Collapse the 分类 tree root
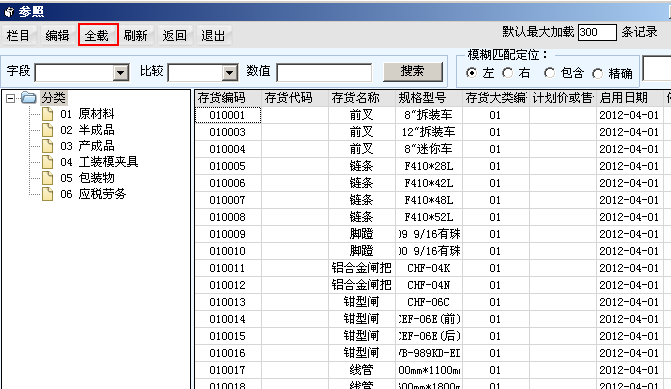This screenshot has height=389, width=671. 10,99
